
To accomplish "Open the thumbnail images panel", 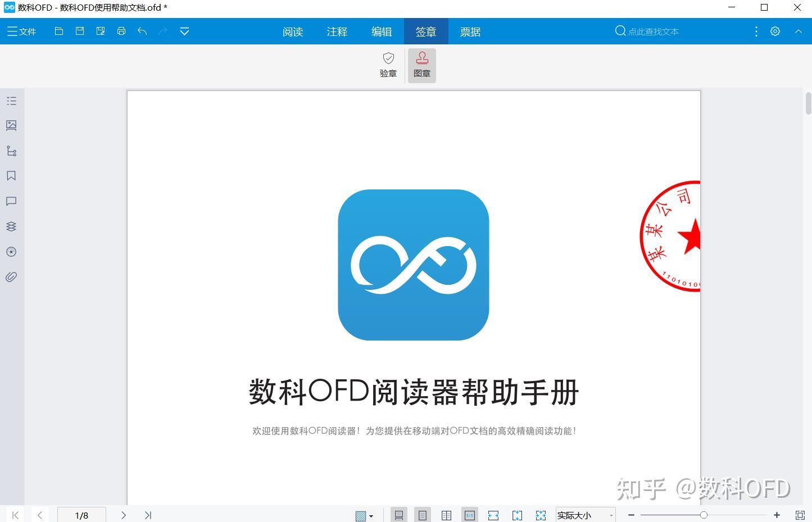I will tap(11, 125).
